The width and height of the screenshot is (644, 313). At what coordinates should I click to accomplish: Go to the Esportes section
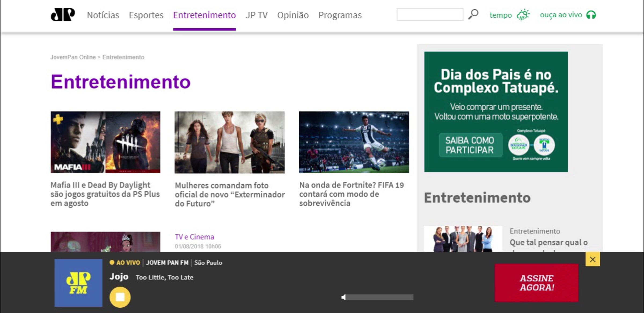[146, 15]
